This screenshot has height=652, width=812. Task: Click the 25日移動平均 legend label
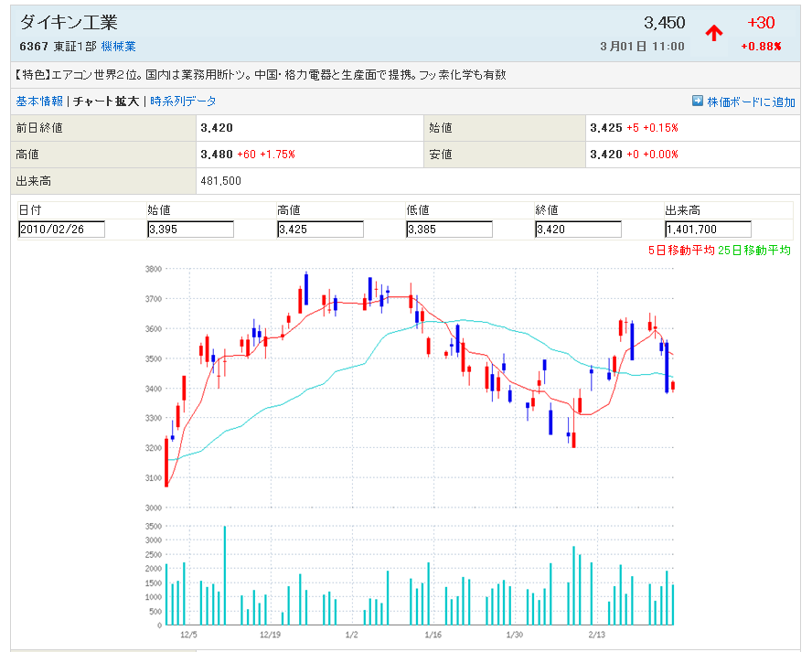(x=754, y=251)
